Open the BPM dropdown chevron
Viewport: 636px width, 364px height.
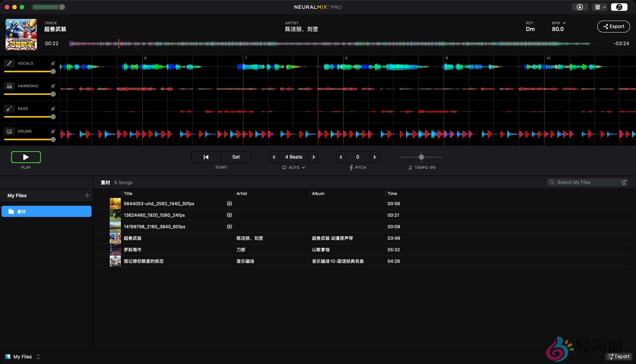[564, 23]
